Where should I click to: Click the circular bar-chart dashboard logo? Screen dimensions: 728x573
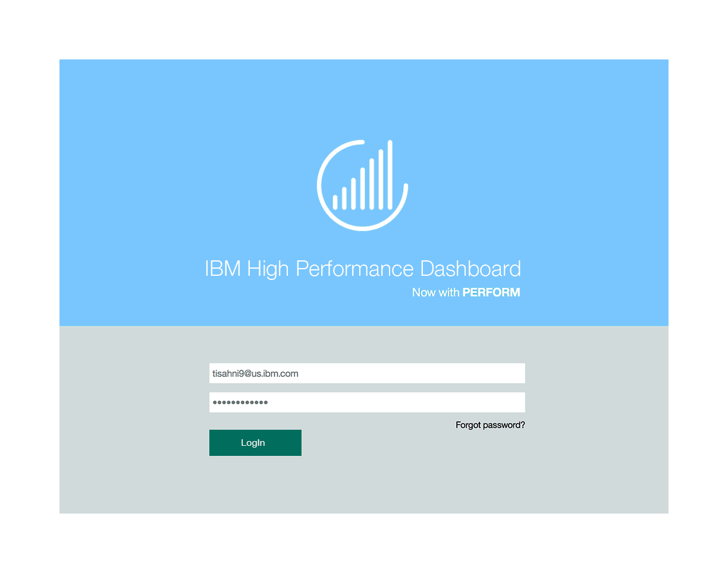[x=363, y=185]
